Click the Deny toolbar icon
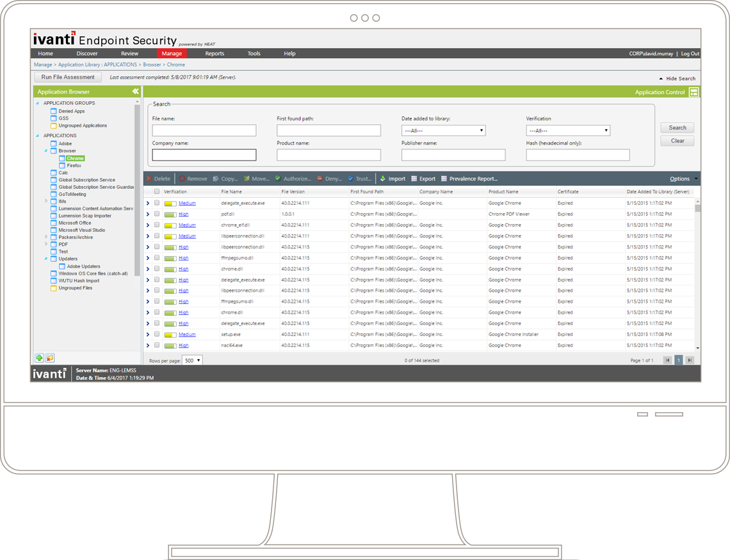 [x=320, y=179]
